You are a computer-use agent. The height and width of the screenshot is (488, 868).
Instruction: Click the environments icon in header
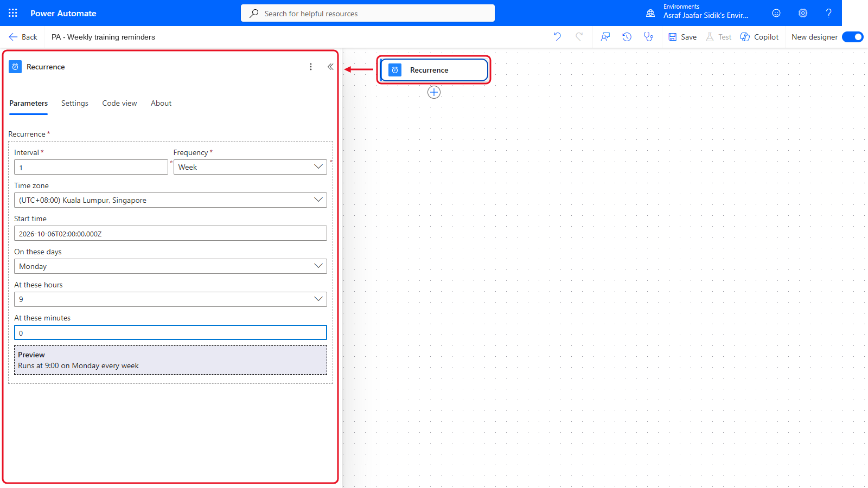650,13
